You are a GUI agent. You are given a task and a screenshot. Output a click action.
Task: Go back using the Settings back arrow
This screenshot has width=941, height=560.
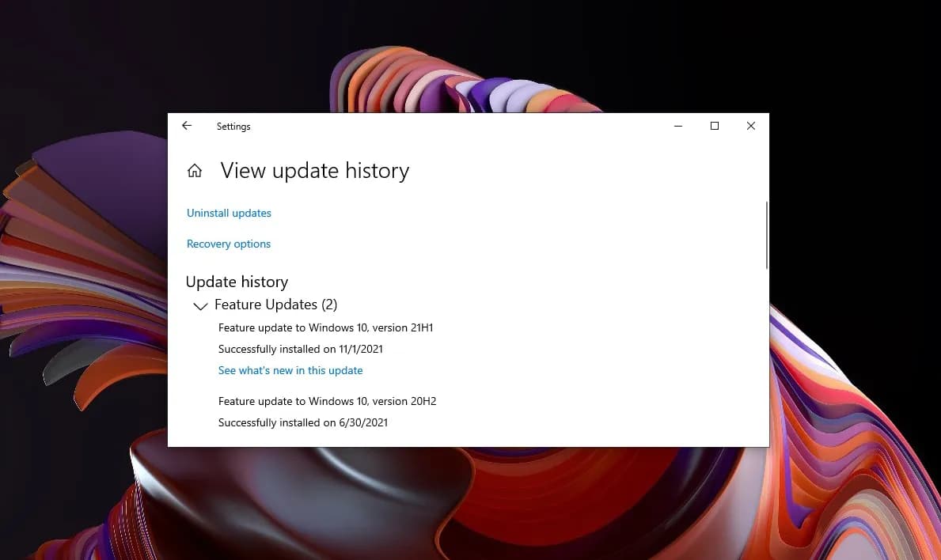coord(187,126)
